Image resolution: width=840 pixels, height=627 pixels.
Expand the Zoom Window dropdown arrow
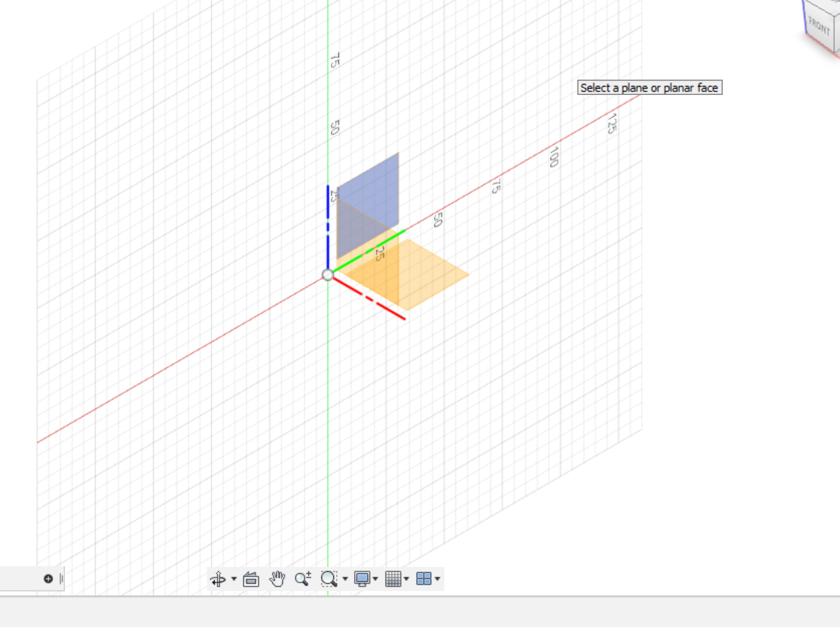click(x=345, y=579)
